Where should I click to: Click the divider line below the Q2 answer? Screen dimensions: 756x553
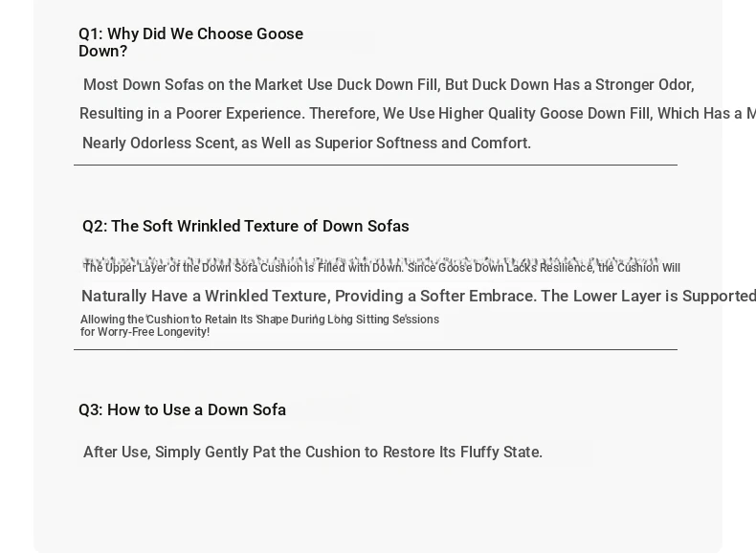pyautogui.click(x=375, y=349)
